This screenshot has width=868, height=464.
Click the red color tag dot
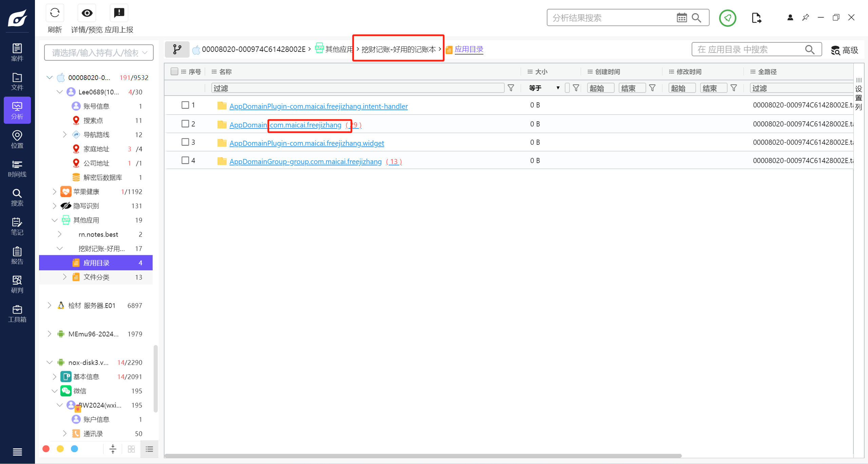[46, 449]
